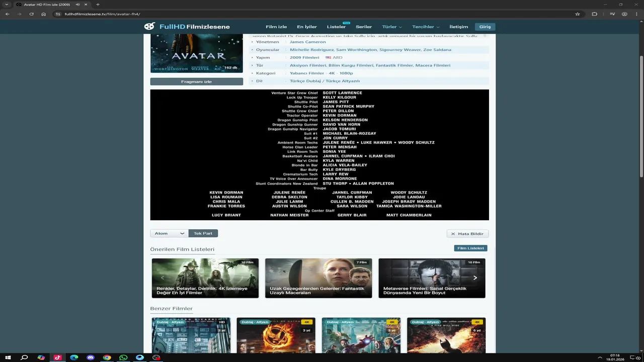Open the browser extensions icon
This screenshot has height=362, width=644.
point(595,14)
